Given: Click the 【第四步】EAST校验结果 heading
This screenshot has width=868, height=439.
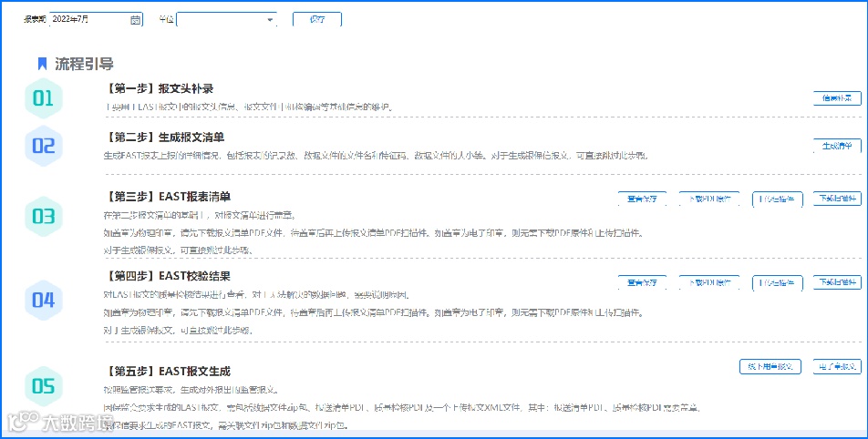Looking at the screenshot, I should [x=167, y=275].
